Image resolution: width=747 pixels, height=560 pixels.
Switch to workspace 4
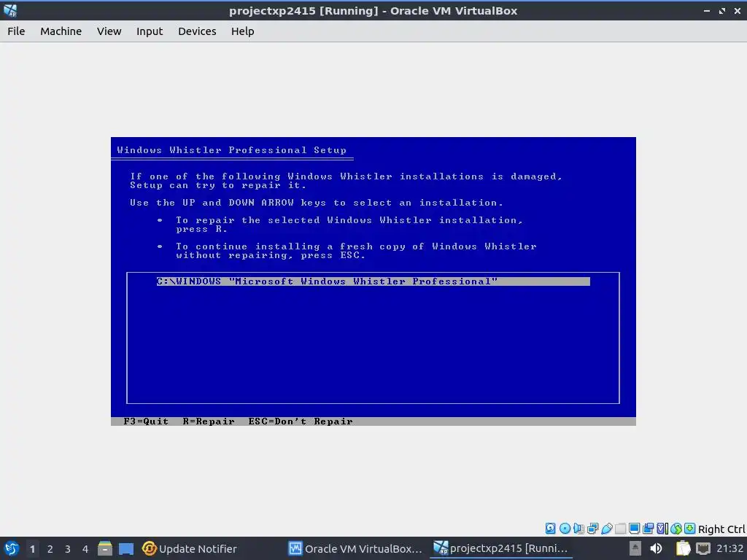tap(85, 549)
